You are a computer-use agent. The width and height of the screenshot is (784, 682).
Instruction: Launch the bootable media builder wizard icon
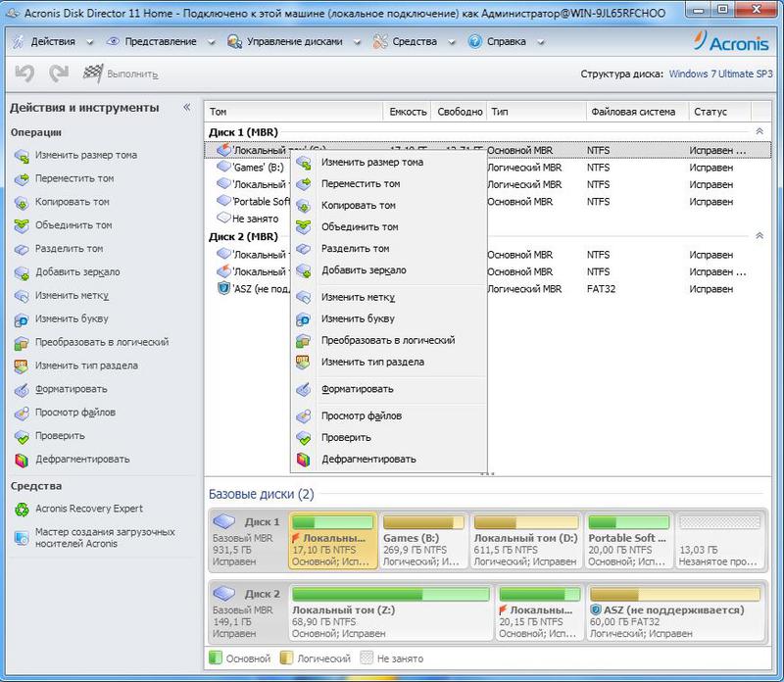click(22, 538)
